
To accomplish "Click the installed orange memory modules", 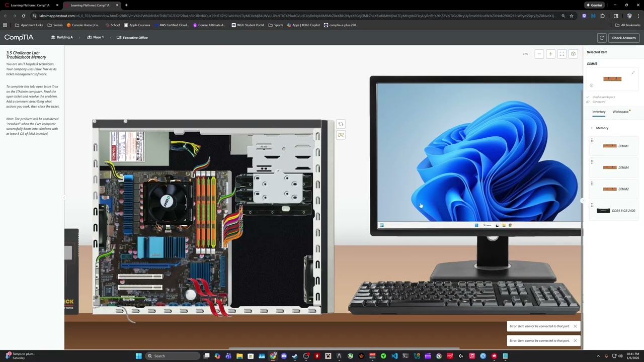I will 205,211.
